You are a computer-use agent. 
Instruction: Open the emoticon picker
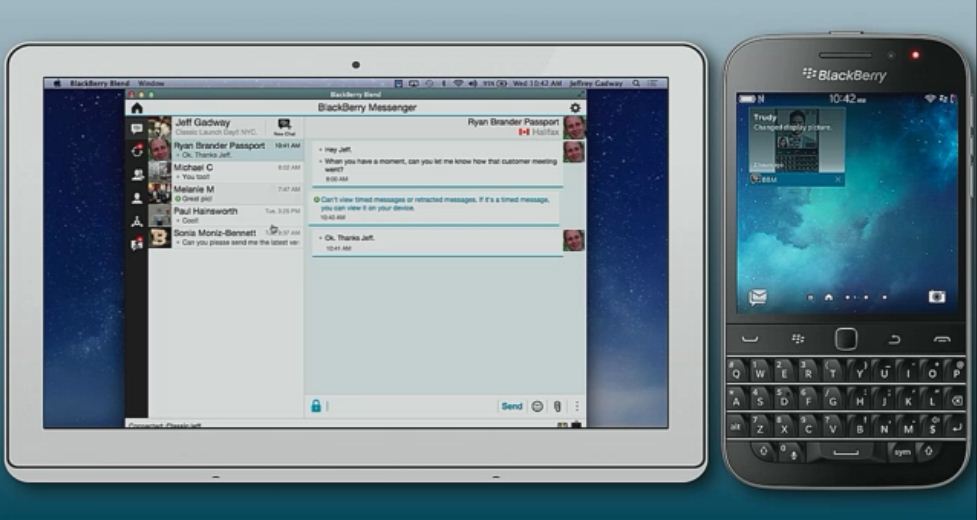click(x=537, y=406)
